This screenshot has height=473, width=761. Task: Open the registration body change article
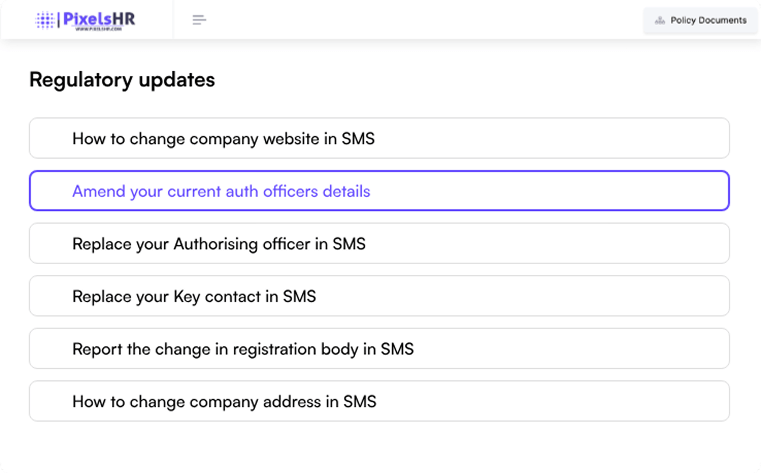(x=243, y=349)
